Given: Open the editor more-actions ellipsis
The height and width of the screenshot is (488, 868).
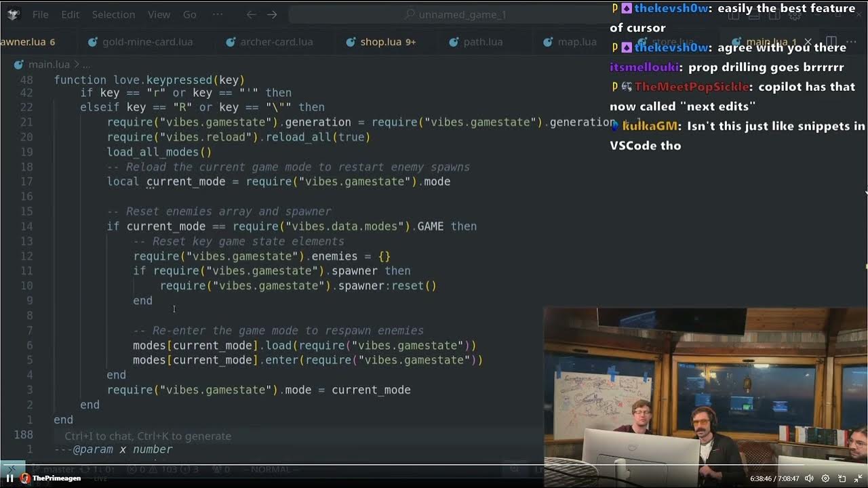Looking at the screenshot, I should point(852,42).
